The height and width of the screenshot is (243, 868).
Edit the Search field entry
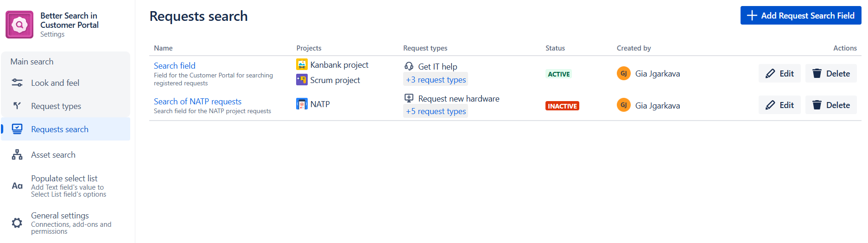tap(779, 74)
